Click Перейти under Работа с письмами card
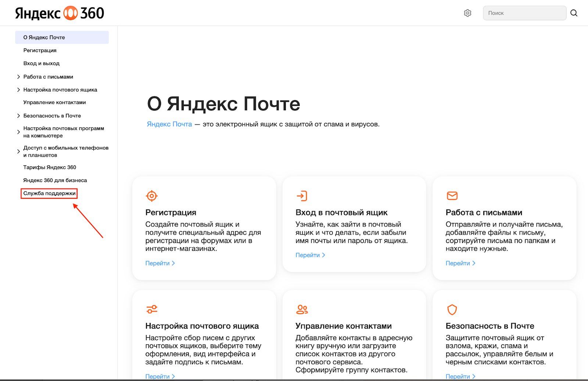Screen dimensions: 588x381 [x=460, y=263]
